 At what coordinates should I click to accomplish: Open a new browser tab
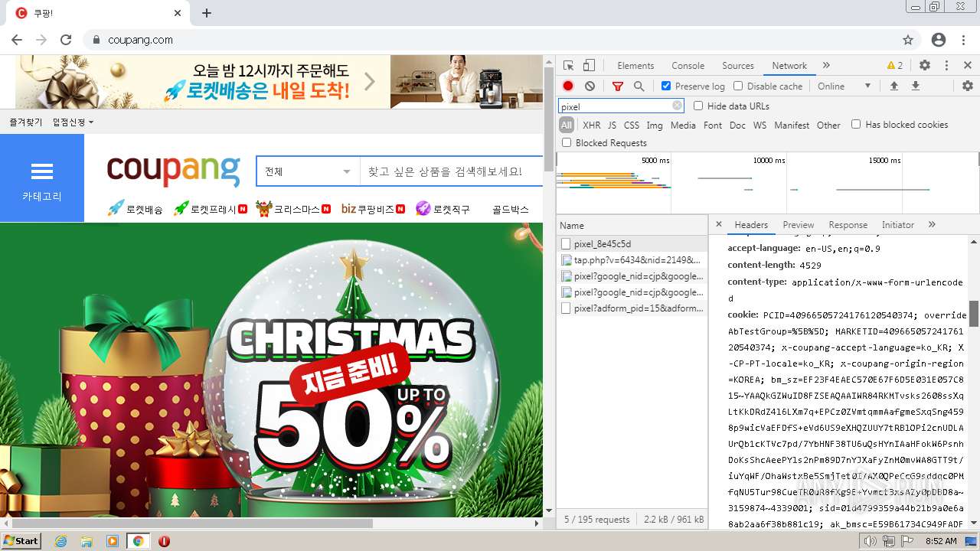coord(207,13)
